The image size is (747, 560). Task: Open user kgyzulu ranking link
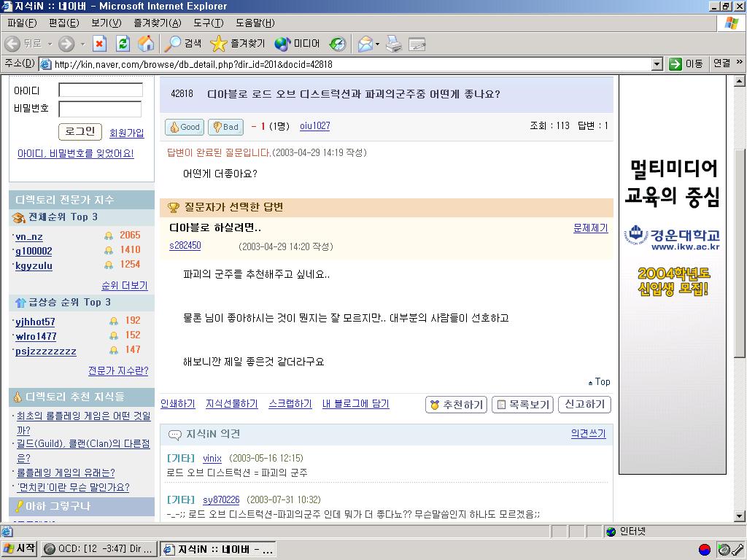pos(34,265)
